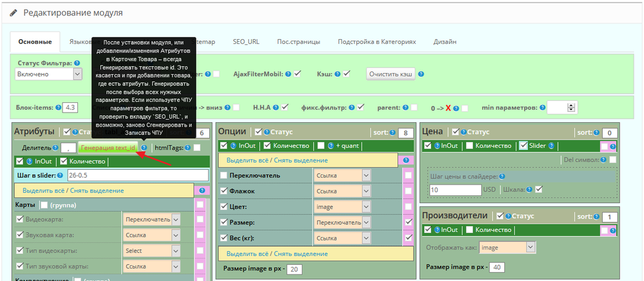Open Флажок option type dropdown
The image size is (644, 281).
click(x=342, y=191)
